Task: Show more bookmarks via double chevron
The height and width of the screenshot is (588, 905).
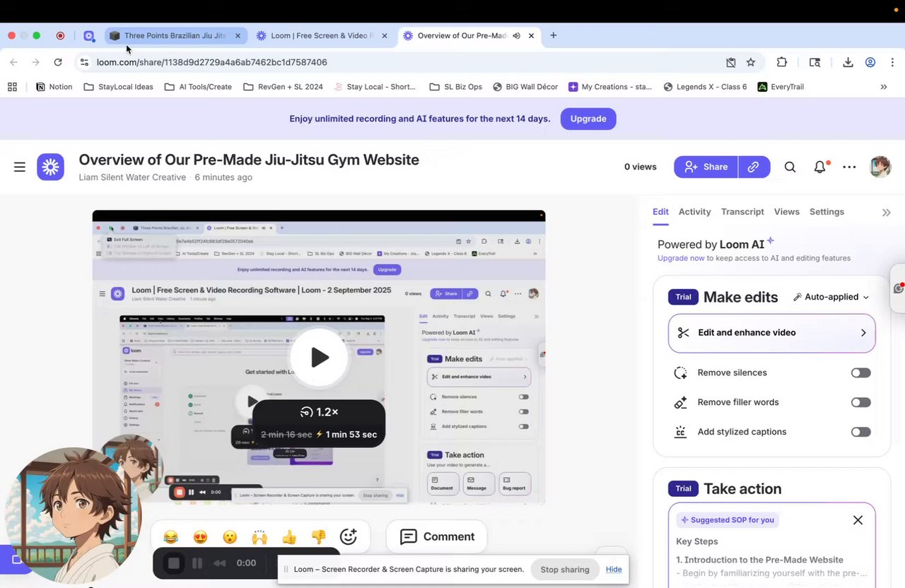Action: click(x=884, y=87)
